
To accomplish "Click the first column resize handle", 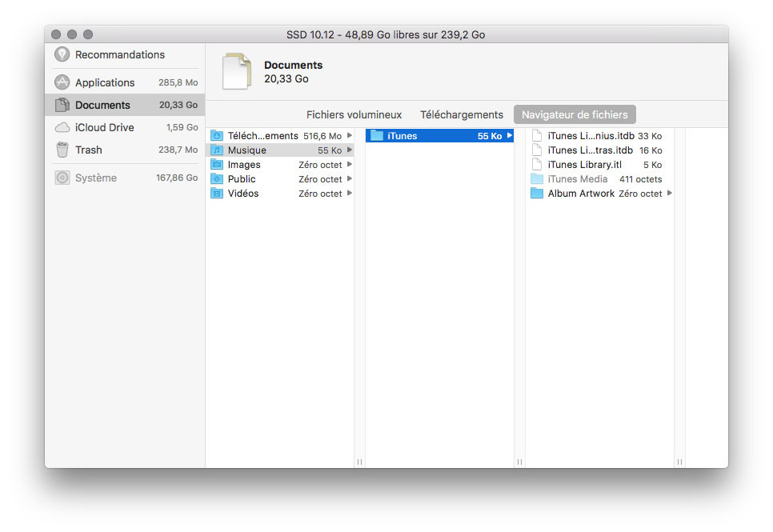I will click(x=359, y=462).
